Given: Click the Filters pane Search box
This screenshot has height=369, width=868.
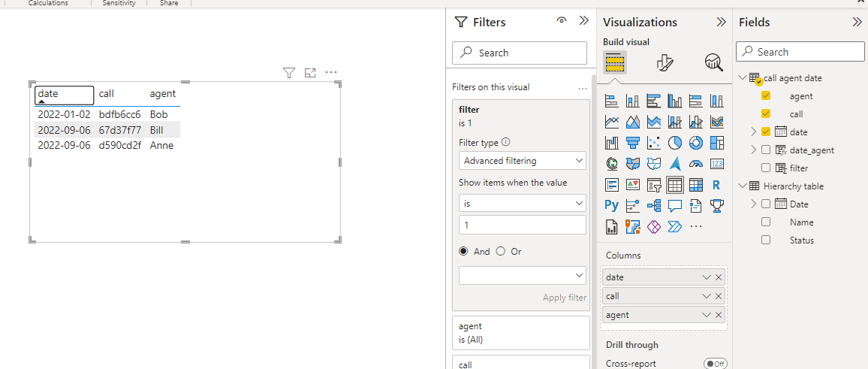Looking at the screenshot, I should [x=520, y=53].
